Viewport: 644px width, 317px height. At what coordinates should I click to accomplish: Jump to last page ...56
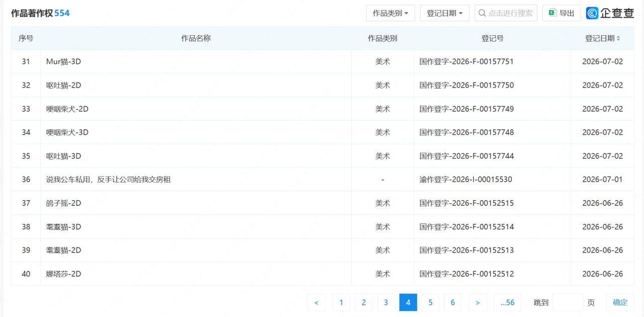508,302
